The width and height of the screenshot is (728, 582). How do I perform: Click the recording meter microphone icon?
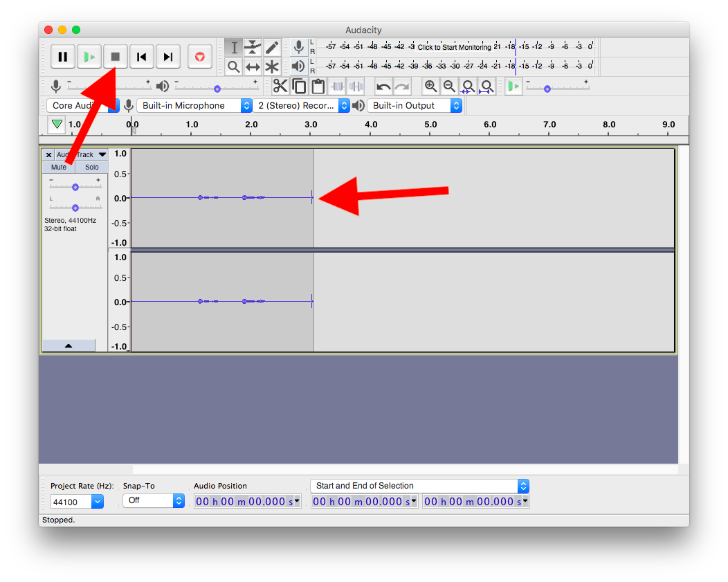point(299,47)
